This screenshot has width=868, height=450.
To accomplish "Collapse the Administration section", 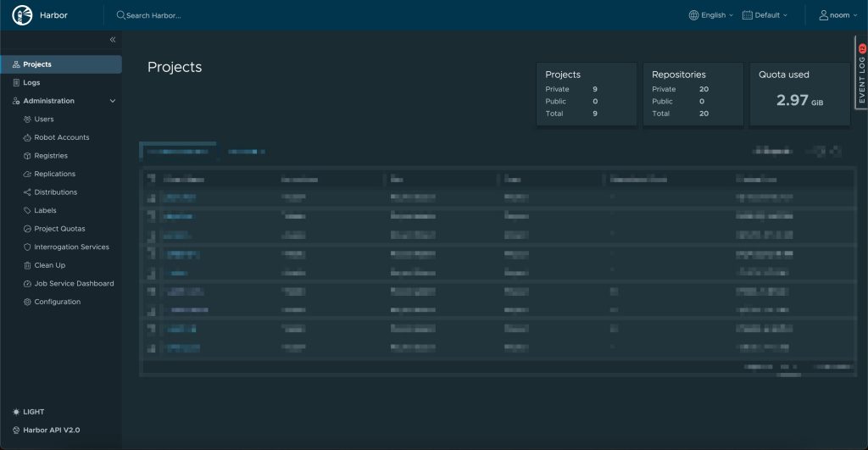I will click(113, 101).
